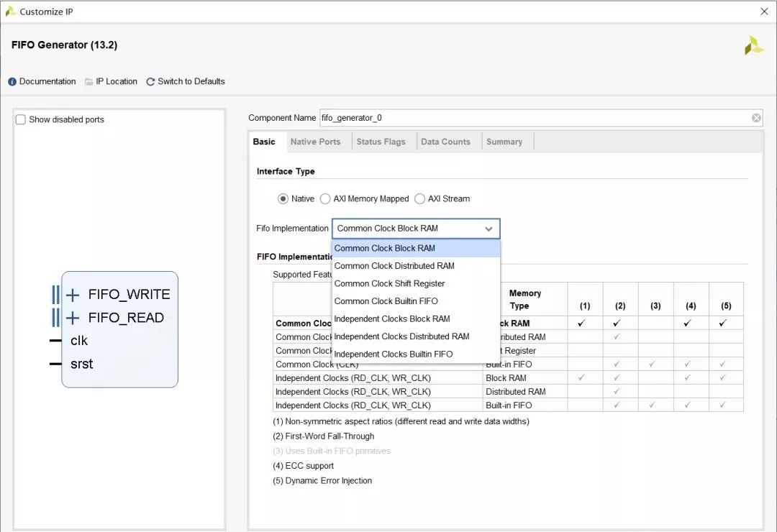The image size is (777, 532).
Task: Pick Independent Clocks Block RAM option
Action: (x=392, y=318)
